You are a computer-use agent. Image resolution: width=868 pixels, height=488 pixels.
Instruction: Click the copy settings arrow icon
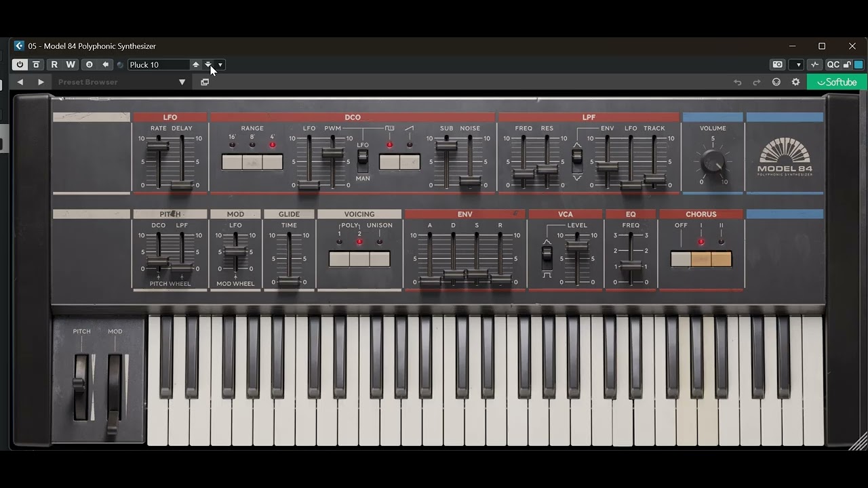[x=106, y=64]
